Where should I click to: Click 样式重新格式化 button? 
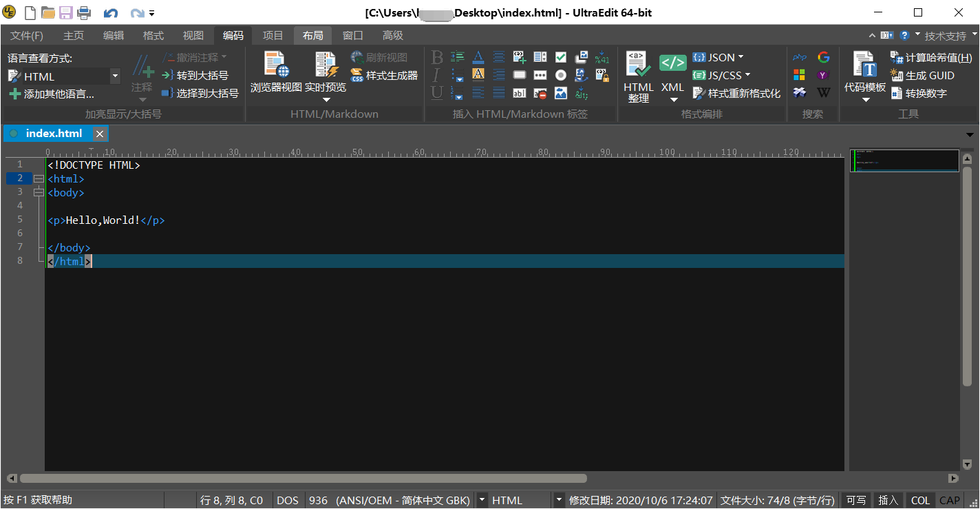pyautogui.click(x=736, y=93)
